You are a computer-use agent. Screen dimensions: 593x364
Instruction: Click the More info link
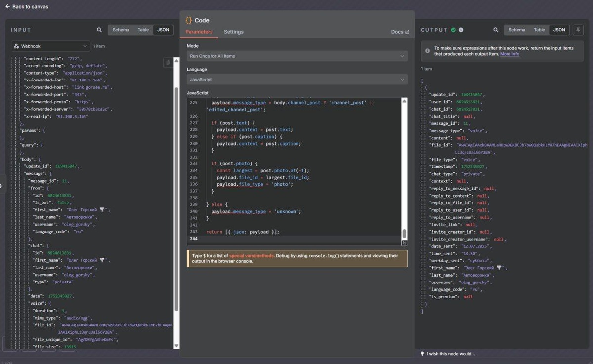pyautogui.click(x=509, y=54)
